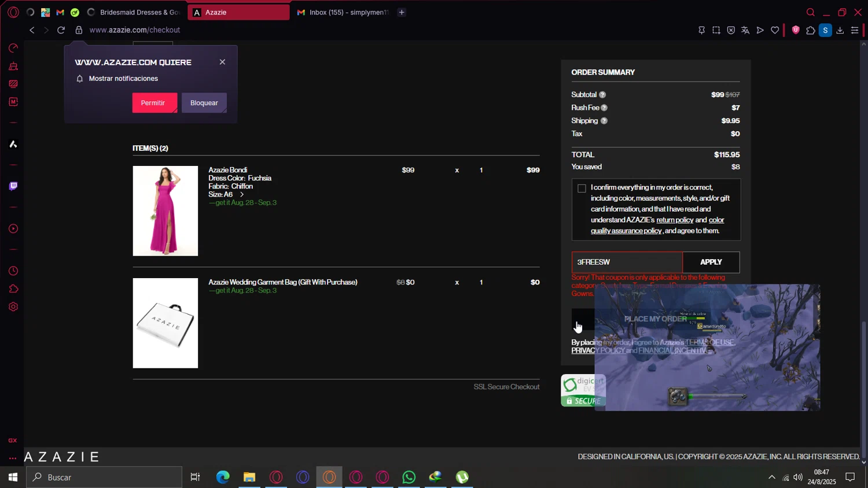Open sidebar settings gear
The width and height of the screenshot is (868, 488).
click(13, 307)
